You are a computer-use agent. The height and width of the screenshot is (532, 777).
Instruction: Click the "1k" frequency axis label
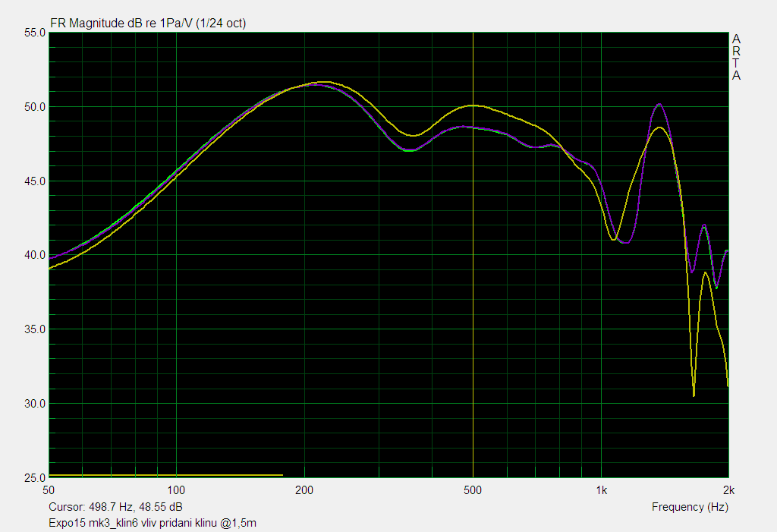pyautogui.click(x=602, y=490)
